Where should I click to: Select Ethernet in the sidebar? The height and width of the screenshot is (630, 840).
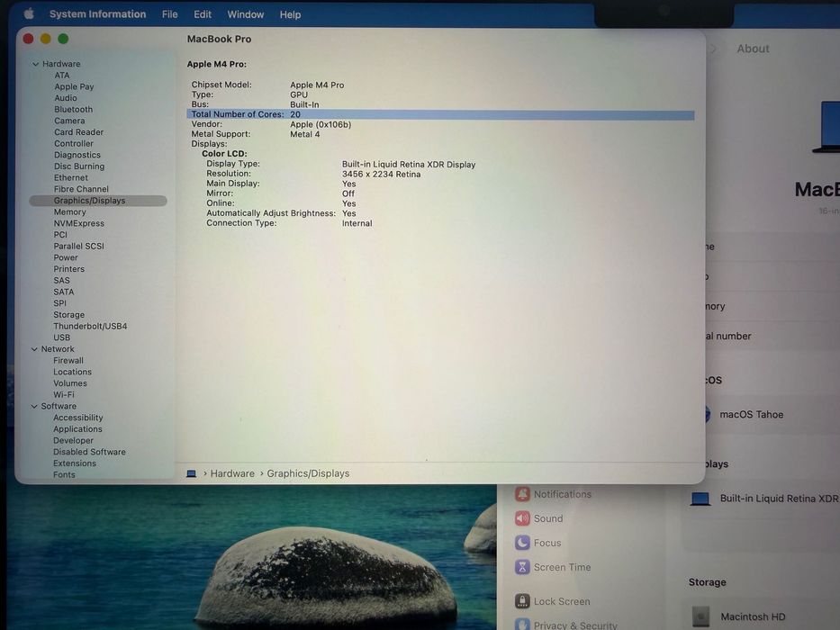(x=71, y=178)
